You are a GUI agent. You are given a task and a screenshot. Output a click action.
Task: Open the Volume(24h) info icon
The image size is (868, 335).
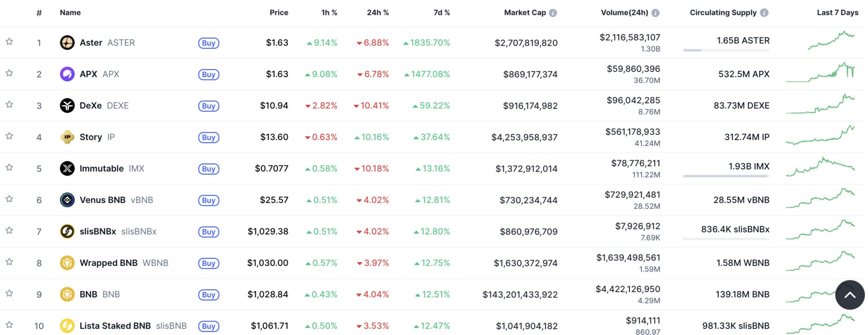[655, 13]
